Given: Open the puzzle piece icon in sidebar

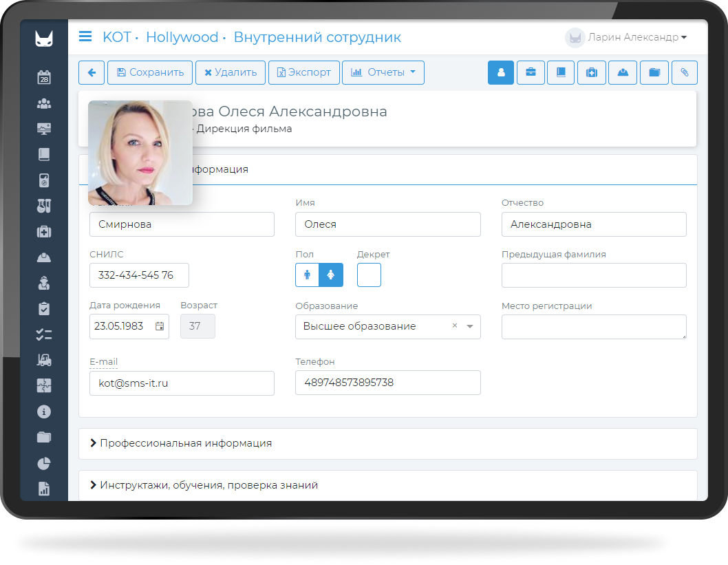Looking at the screenshot, I should click(x=44, y=386).
